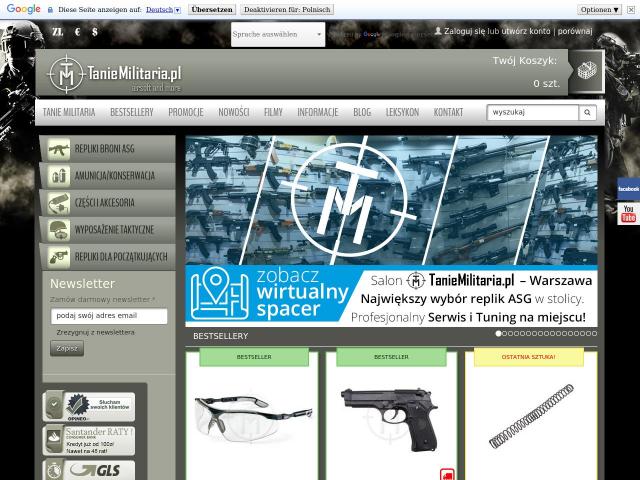Close the Google Translate bar
The height and width of the screenshot is (480, 640).
(x=631, y=9)
